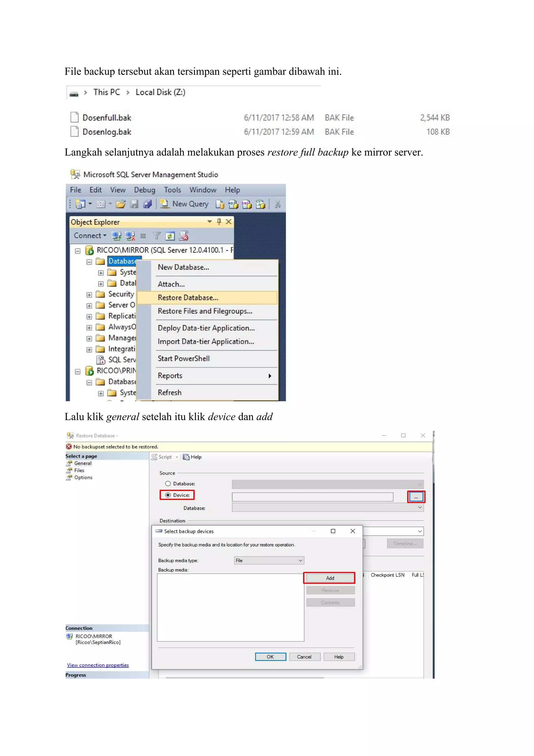Open the Debug menu
Viewport: 534px width, 756px height.
[145, 190]
